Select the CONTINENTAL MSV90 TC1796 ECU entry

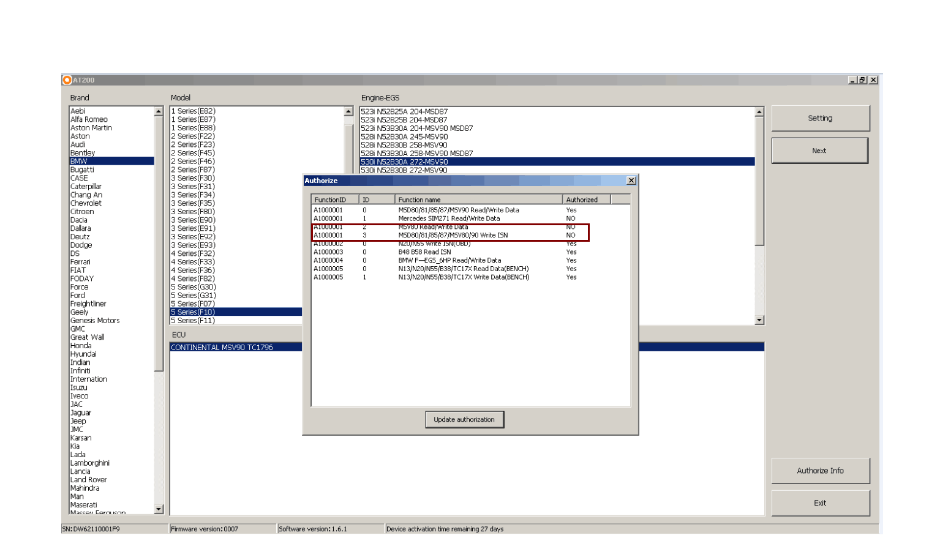pyautogui.click(x=220, y=347)
